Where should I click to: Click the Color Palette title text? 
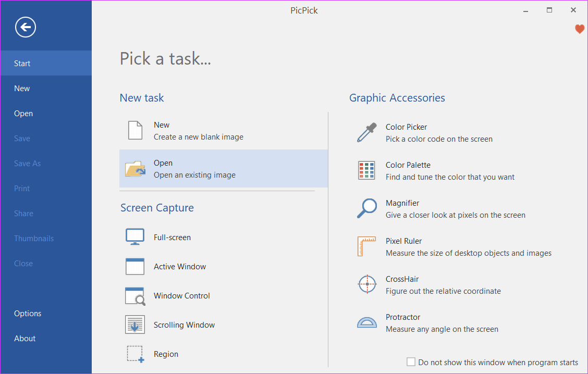click(408, 165)
